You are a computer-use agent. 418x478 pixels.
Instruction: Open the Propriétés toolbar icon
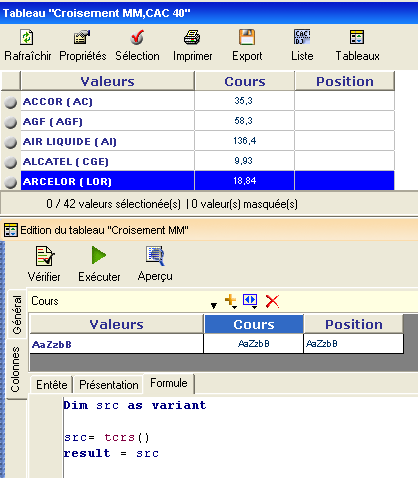[x=82, y=37]
